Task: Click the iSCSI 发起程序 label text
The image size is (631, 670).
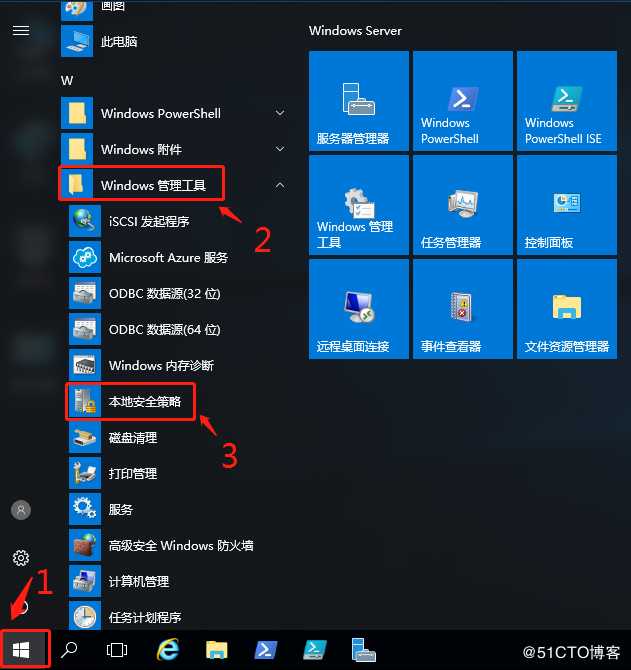Action: (149, 221)
